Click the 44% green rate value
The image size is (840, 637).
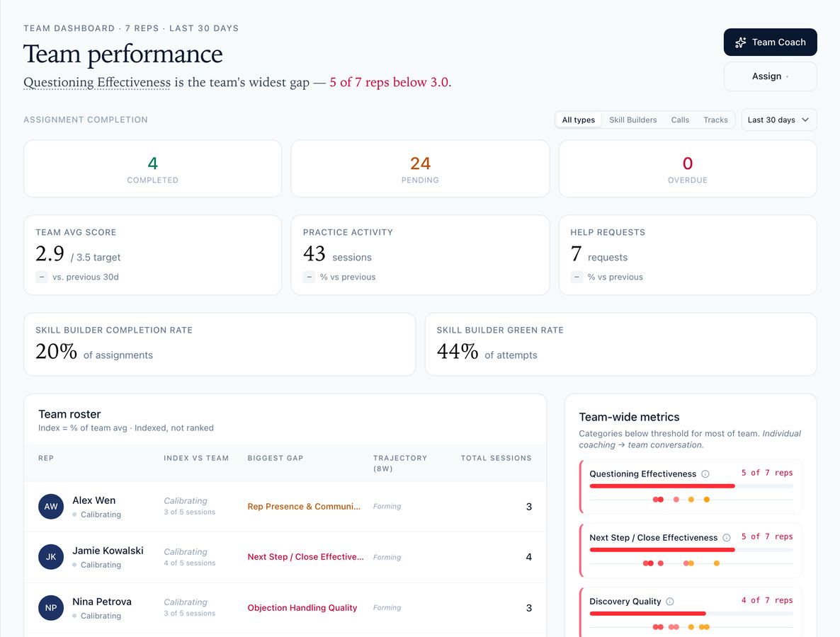click(458, 352)
